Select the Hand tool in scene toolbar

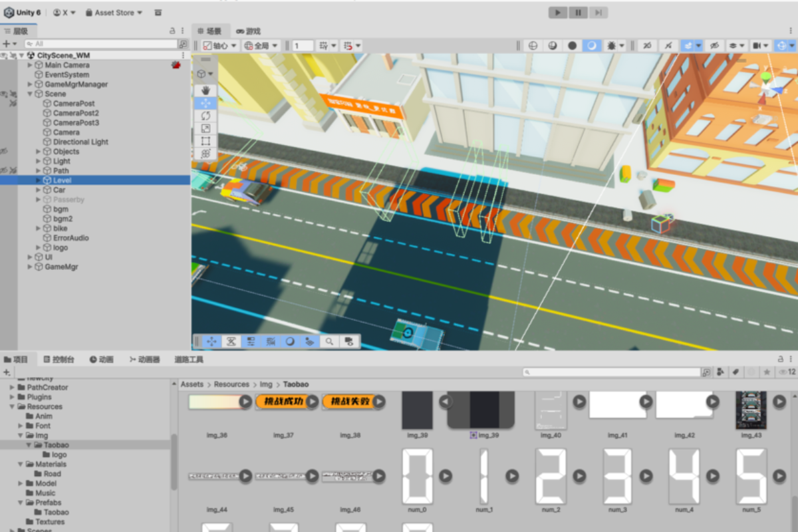[205, 90]
